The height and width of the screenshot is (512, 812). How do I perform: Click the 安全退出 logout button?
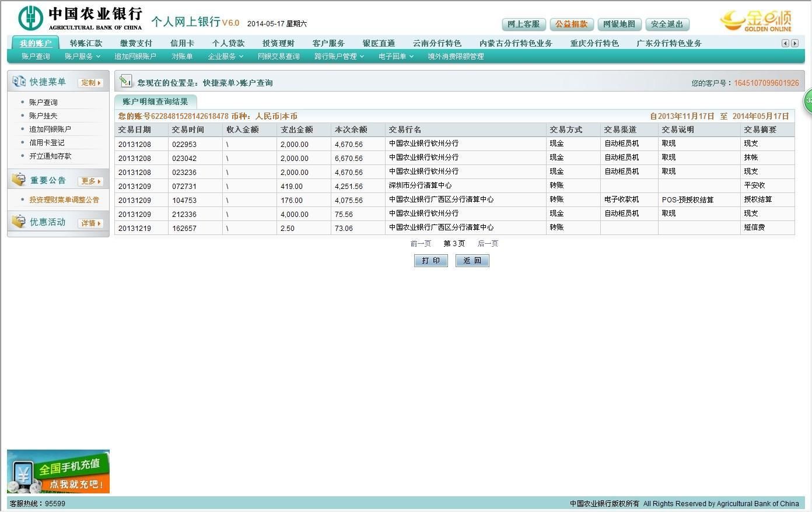point(667,24)
